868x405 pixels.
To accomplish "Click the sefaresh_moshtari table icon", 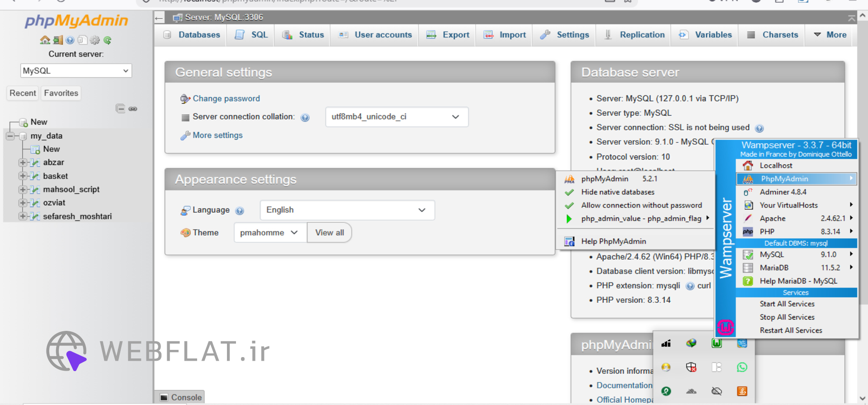I will (34, 217).
